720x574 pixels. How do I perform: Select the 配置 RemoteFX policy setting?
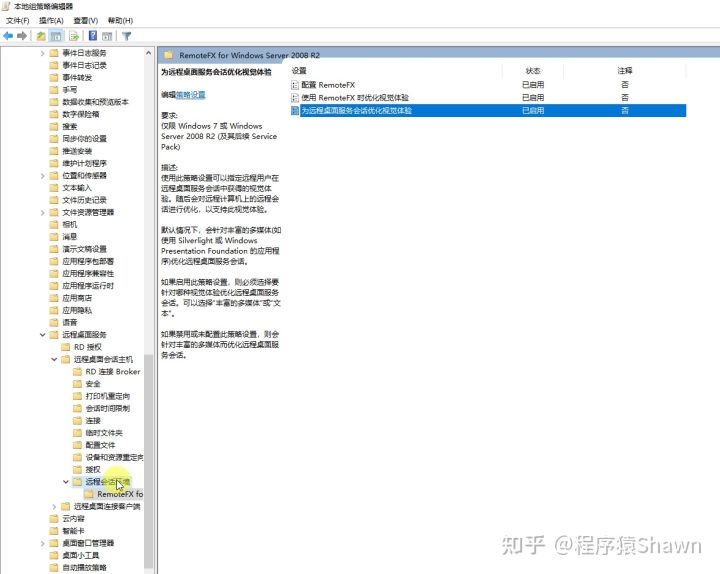[328, 85]
